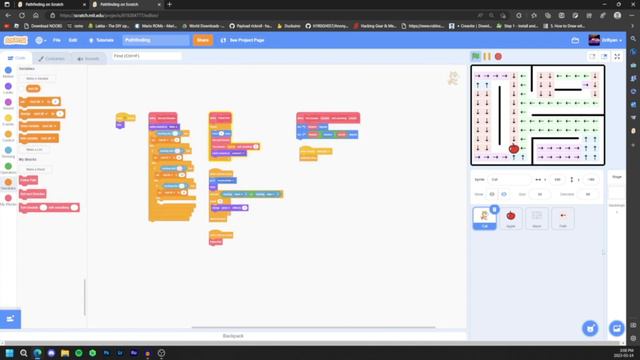Select the My Blocks category
Viewport: 640px width, 360px height.
point(8,200)
